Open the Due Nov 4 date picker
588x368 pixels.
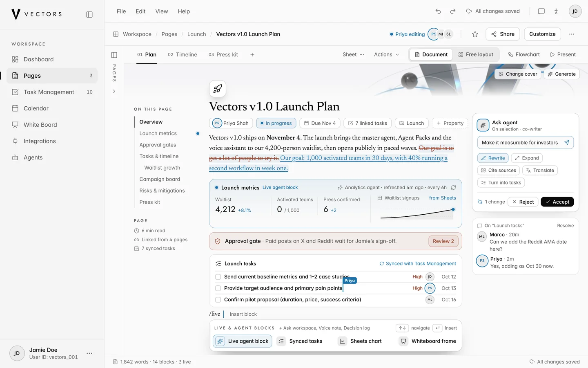pos(320,123)
